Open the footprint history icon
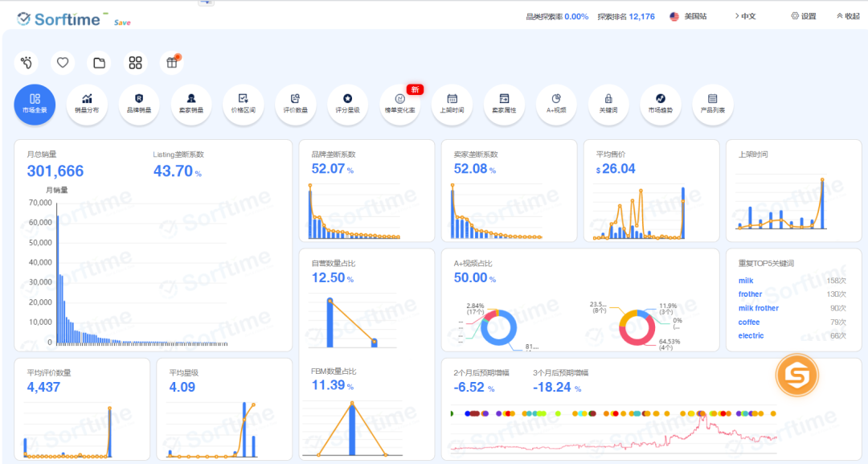The image size is (868, 464). point(27,63)
